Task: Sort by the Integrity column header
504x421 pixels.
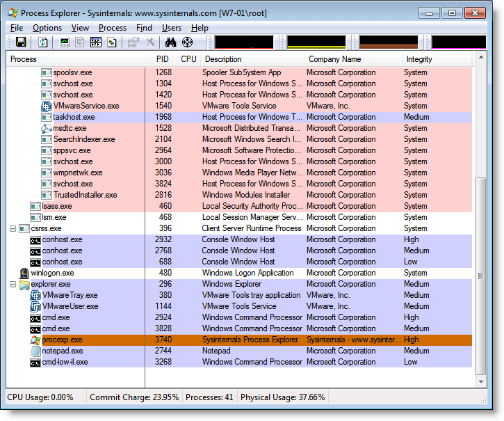Action: [x=419, y=59]
